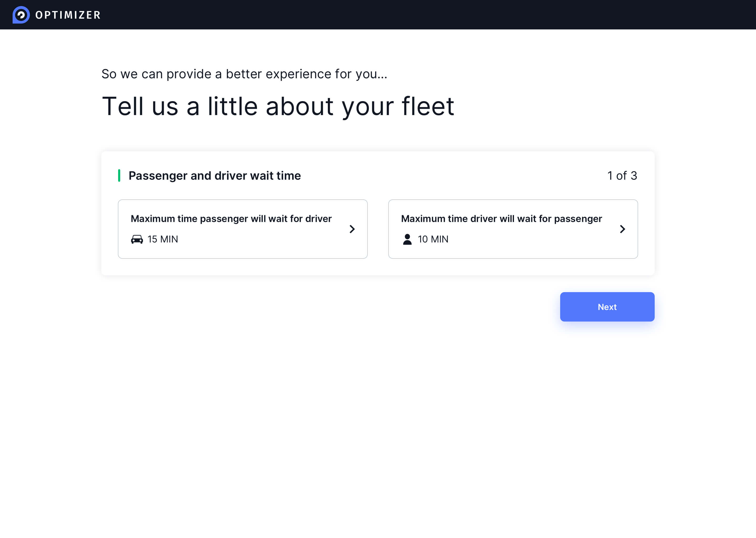The image size is (756, 538).
Task: Click "Passenger and driver wait time" section title
Action: click(214, 175)
